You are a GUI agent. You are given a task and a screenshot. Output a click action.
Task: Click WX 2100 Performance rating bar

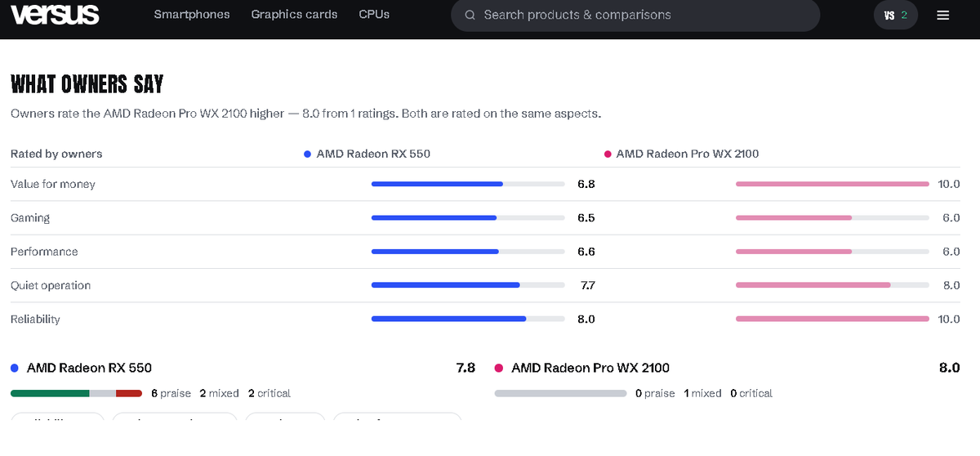tap(832, 252)
